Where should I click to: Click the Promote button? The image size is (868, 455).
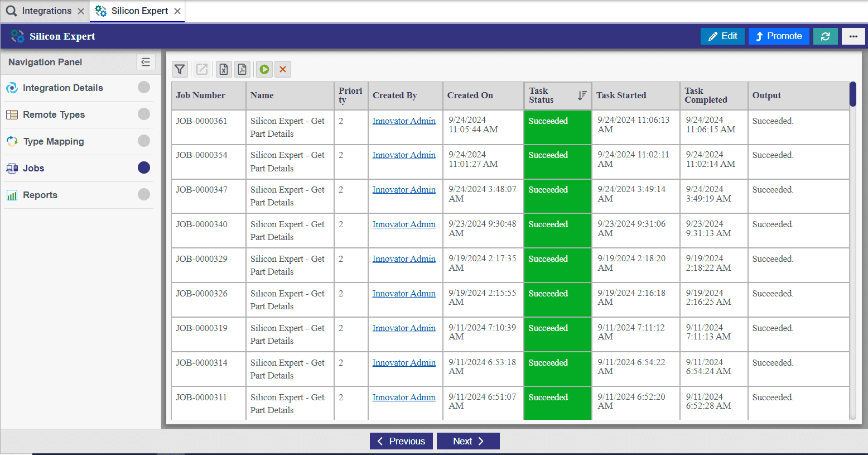(x=779, y=36)
